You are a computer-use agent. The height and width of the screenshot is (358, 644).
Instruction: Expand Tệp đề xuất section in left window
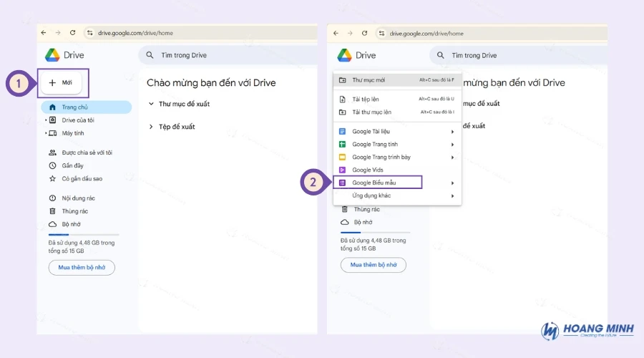click(x=151, y=127)
